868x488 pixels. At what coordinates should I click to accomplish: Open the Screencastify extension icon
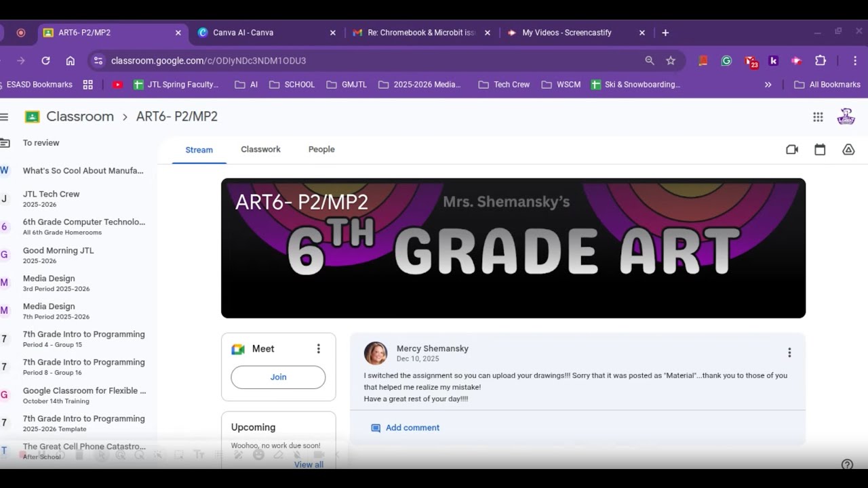coord(797,60)
